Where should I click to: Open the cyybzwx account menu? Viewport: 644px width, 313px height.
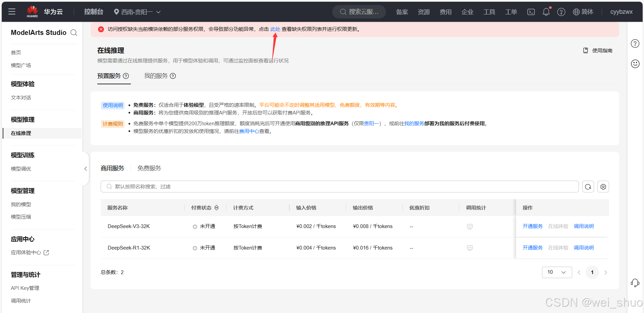621,12
